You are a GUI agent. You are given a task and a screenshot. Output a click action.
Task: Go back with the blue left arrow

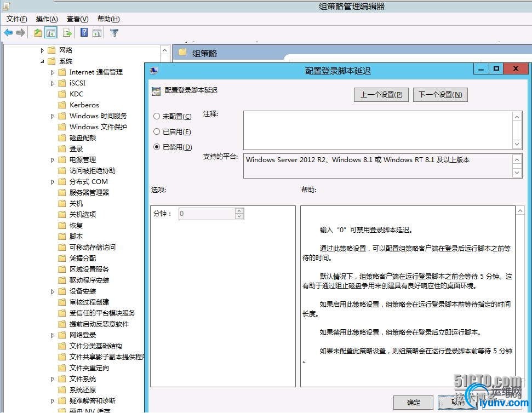tap(8, 33)
